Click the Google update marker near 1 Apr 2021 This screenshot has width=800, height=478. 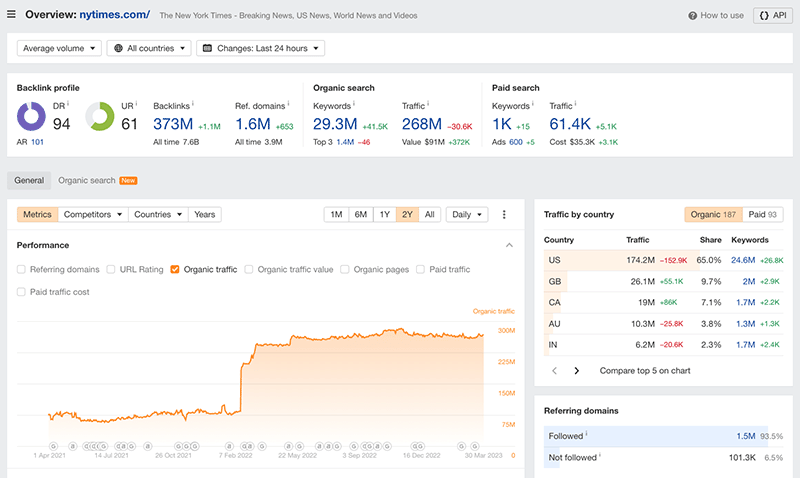coord(54,446)
